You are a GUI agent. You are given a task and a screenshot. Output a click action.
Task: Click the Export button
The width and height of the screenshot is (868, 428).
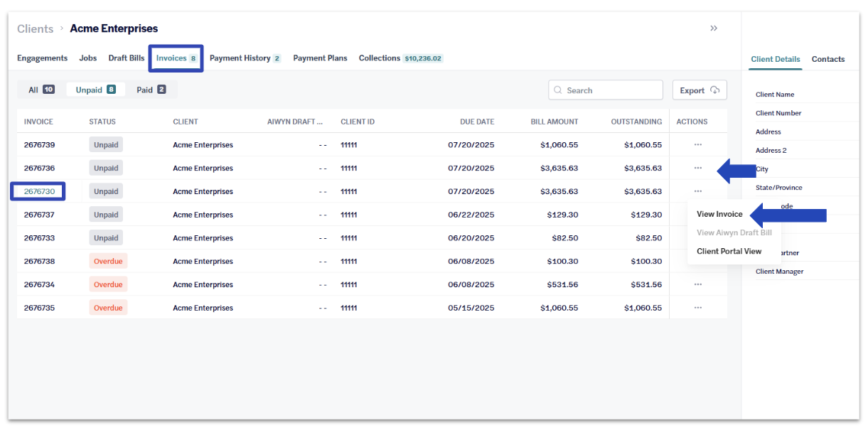click(700, 90)
